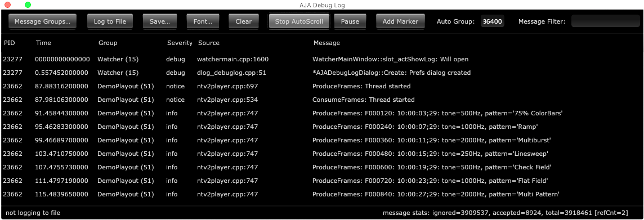Image resolution: width=644 pixels, height=220 pixels.
Task: Focus the Auto Group field
Action: click(x=493, y=21)
